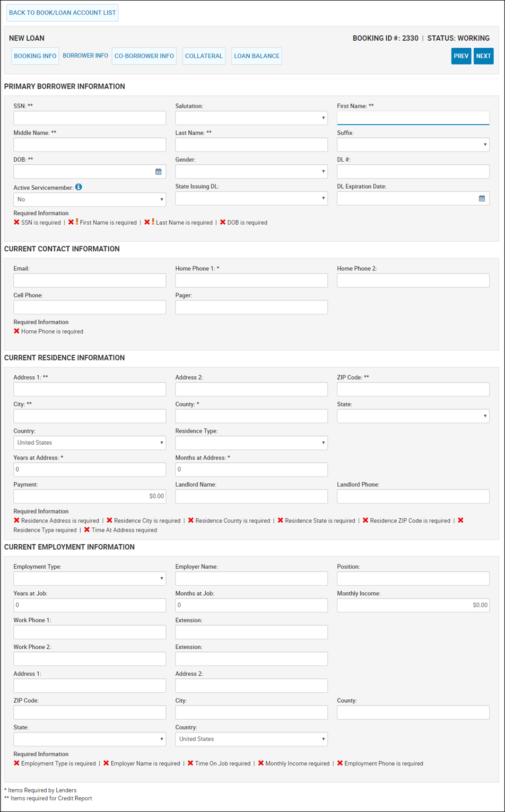This screenshot has height=812, width=505.
Task: Click the residence City field
Action: (90, 416)
